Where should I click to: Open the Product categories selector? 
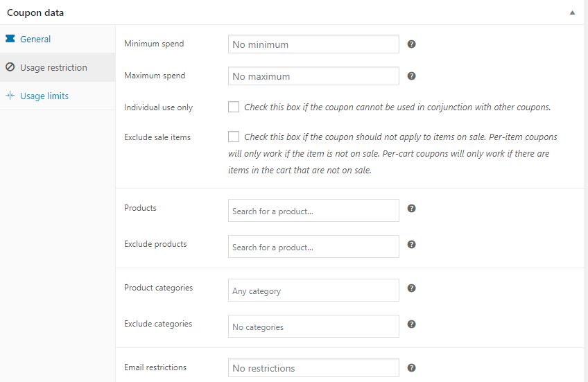tap(313, 290)
